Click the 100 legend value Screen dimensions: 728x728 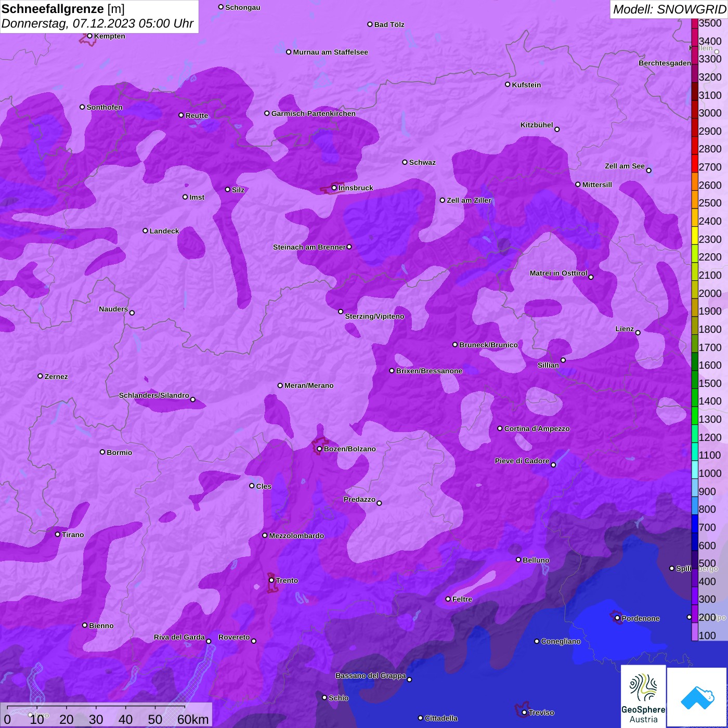708,635
